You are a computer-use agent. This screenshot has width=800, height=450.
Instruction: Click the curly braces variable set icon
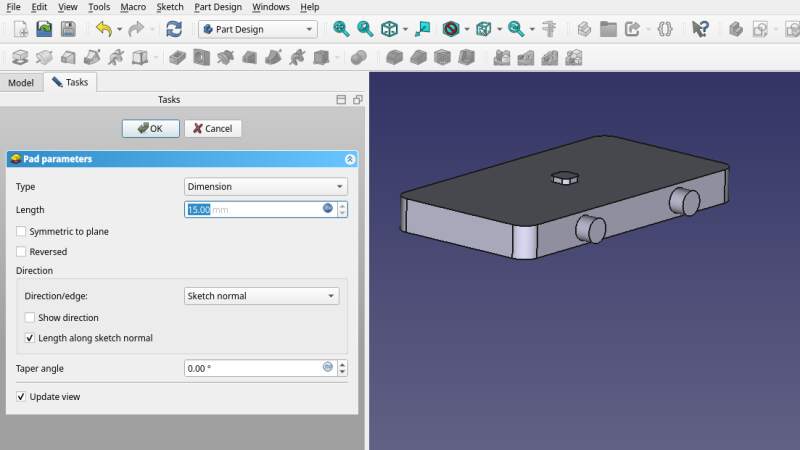click(665, 29)
